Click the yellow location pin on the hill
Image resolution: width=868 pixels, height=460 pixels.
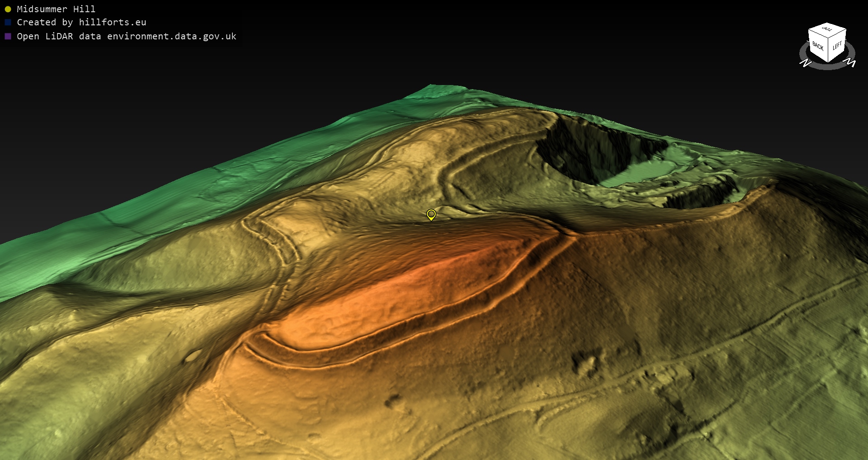pos(431,214)
